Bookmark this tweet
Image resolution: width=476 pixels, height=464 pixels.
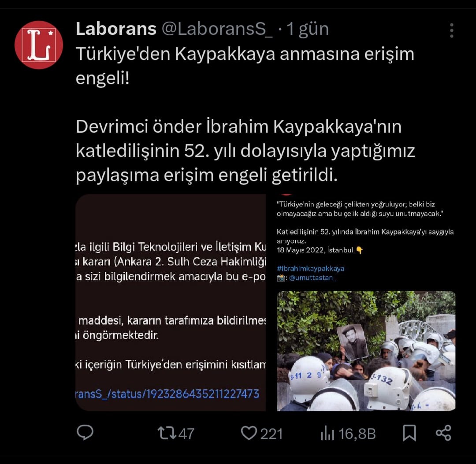409,433
